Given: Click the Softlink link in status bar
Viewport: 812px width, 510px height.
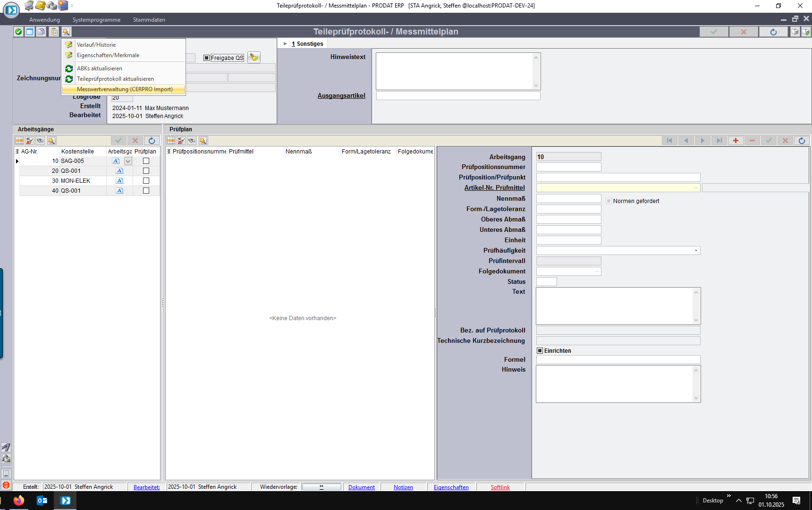Looking at the screenshot, I should pyautogui.click(x=500, y=487).
